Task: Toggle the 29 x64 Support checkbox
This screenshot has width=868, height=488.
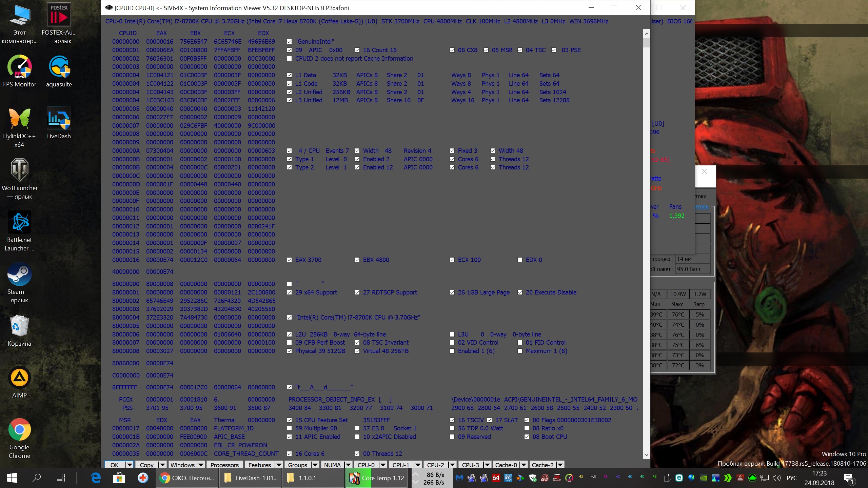Action: tap(289, 292)
